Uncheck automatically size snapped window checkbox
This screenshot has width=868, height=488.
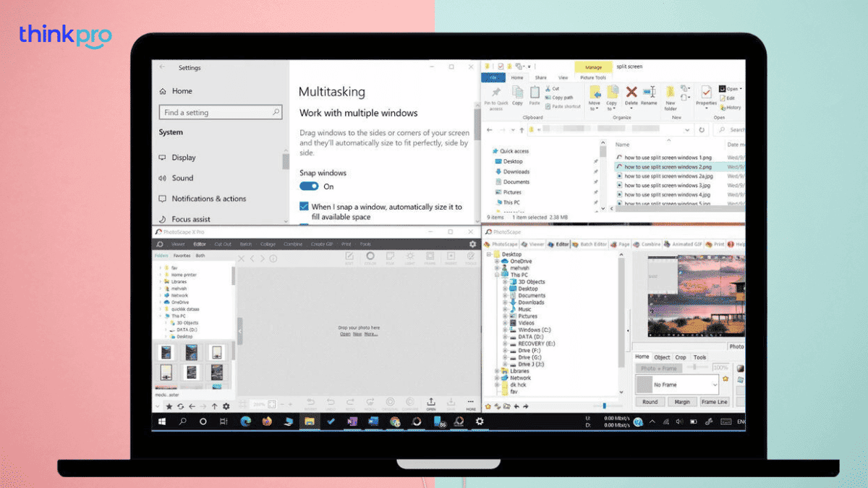(305, 207)
